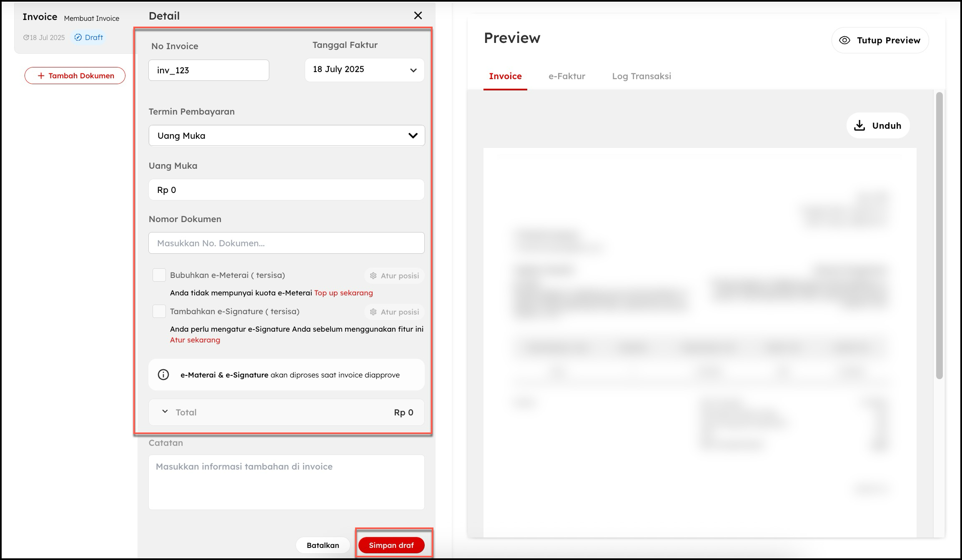The width and height of the screenshot is (962, 560).
Task: Open the Log Transaksi tab
Action: coord(641,76)
